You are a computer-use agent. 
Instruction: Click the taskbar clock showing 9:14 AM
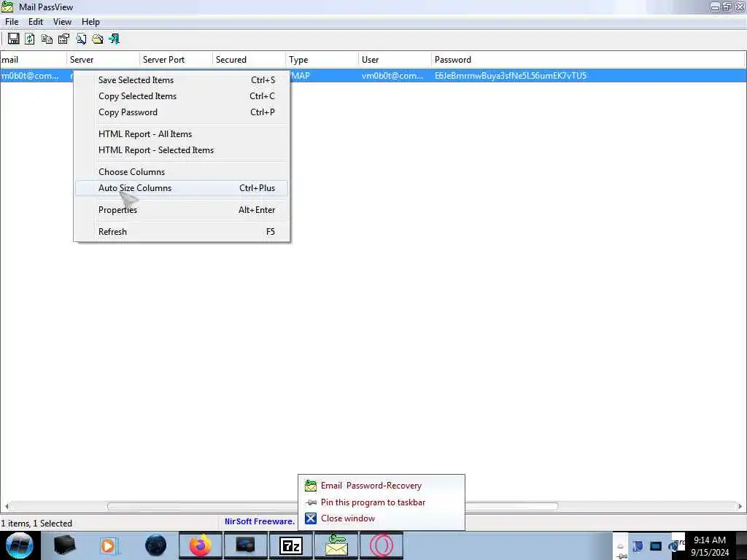pos(710,545)
